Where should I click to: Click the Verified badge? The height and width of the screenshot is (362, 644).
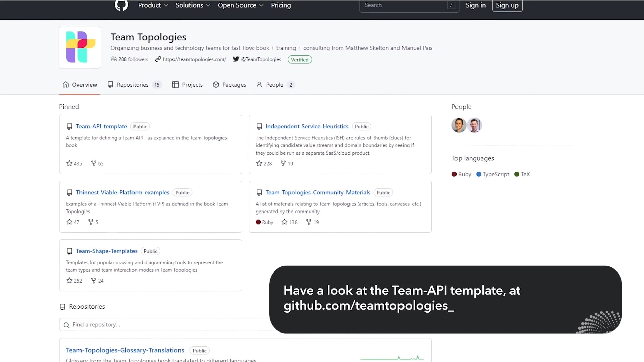(x=300, y=60)
